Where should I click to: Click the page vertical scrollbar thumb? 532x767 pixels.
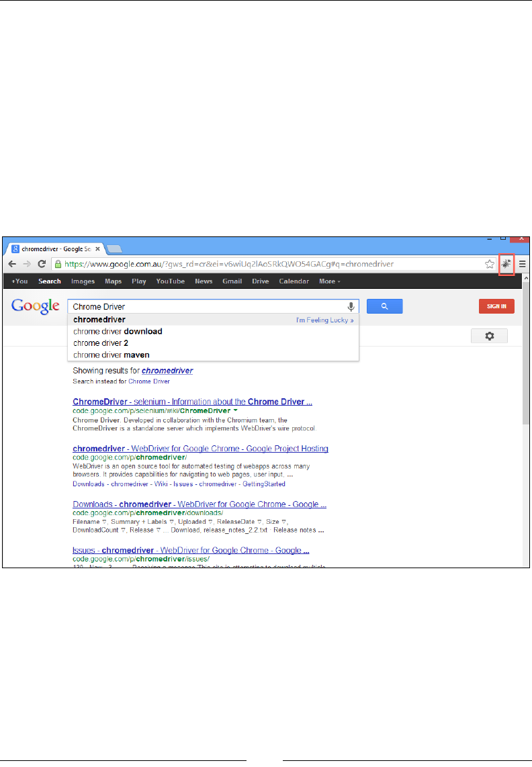(x=526, y=353)
